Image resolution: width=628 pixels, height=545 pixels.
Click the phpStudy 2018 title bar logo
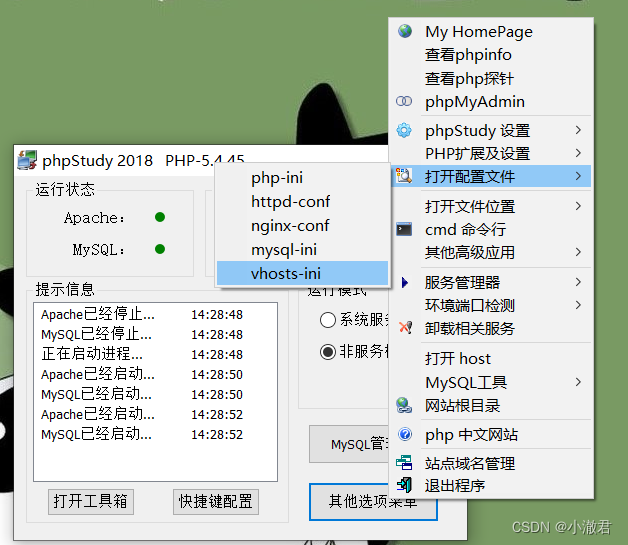[27, 160]
